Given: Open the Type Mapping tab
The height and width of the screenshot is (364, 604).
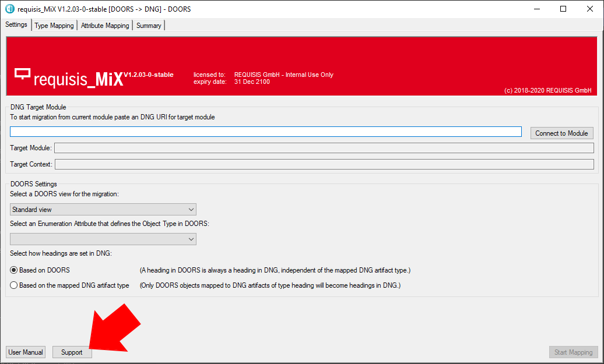Looking at the screenshot, I should tap(54, 26).
